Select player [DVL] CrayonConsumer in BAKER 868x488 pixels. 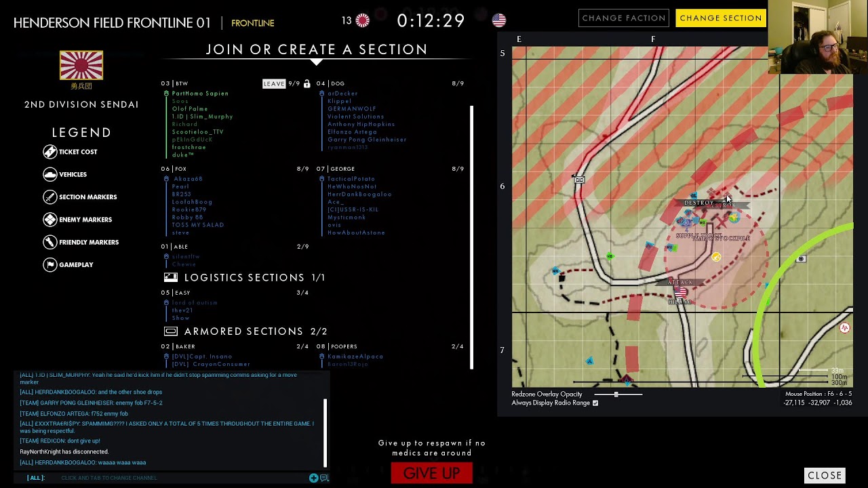point(211,365)
